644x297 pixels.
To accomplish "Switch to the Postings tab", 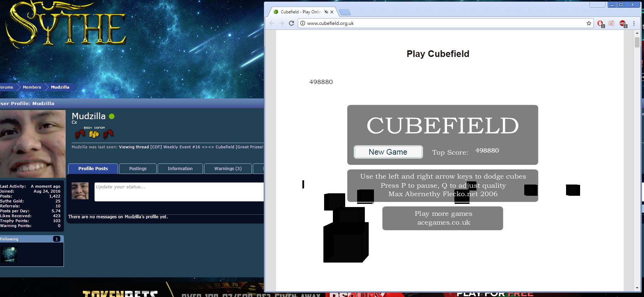I will [138, 169].
